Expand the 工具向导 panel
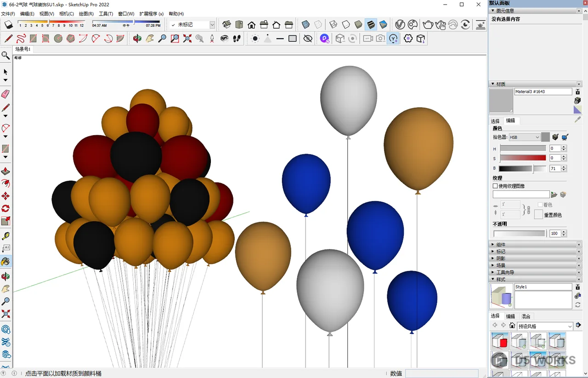This screenshot has height=378, width=588. pos(535,272)
